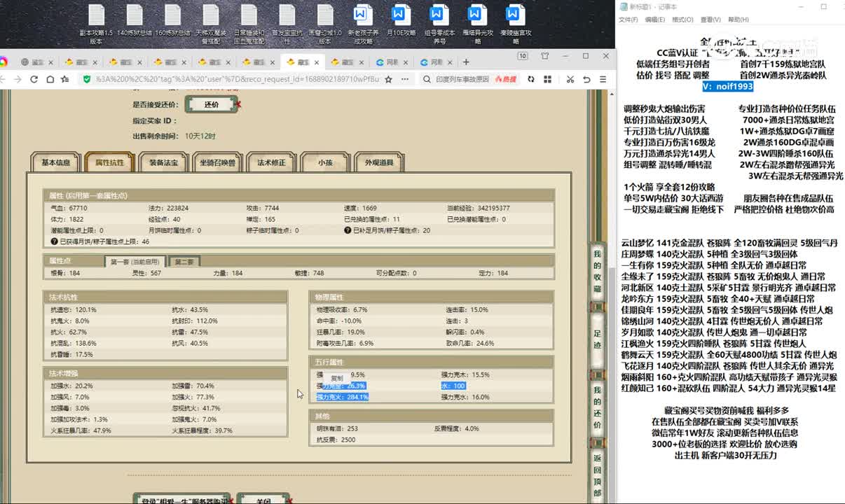The image size is (845, 504).
Task: Click the server login purchase button
Action: pos(181,500)
